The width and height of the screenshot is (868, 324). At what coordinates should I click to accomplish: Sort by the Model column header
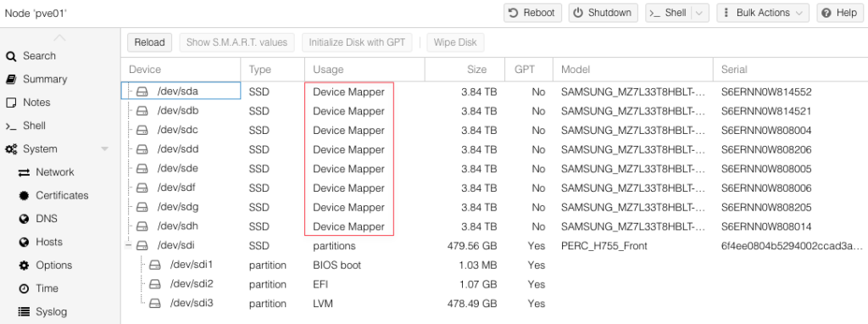[632, 70]
